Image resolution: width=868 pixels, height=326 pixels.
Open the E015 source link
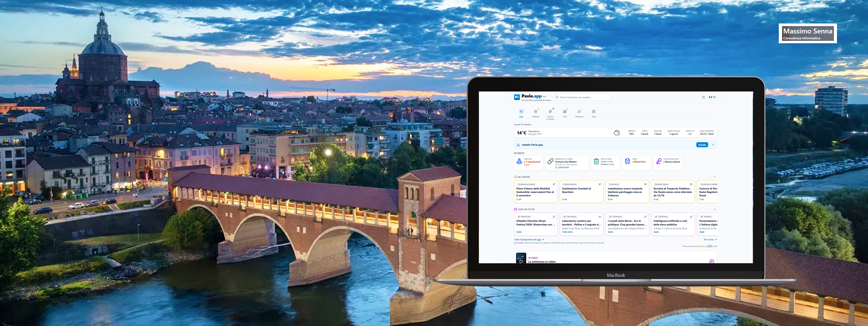(710, 246)
